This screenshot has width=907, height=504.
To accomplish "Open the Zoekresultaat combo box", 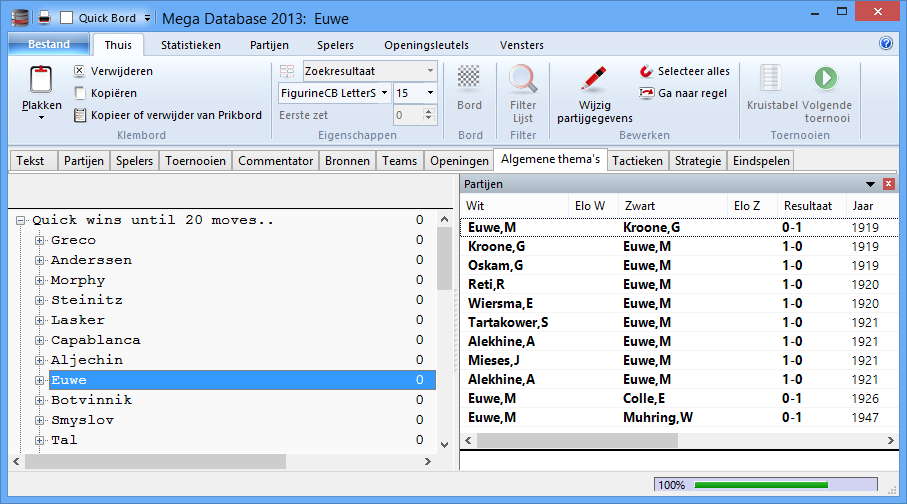I will point(370,71).
